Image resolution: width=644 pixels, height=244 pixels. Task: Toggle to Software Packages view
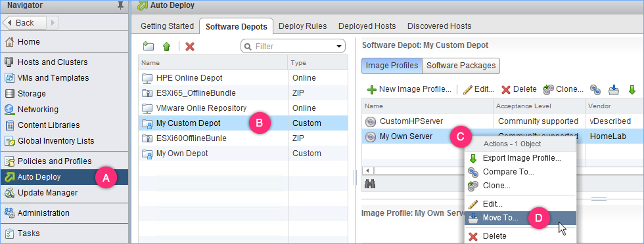click(x=461, y=66)
